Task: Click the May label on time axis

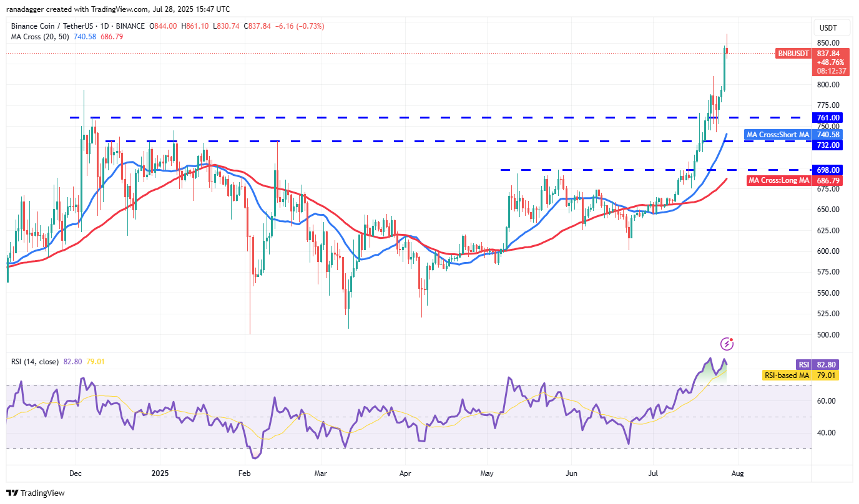Action: point(487,473)
